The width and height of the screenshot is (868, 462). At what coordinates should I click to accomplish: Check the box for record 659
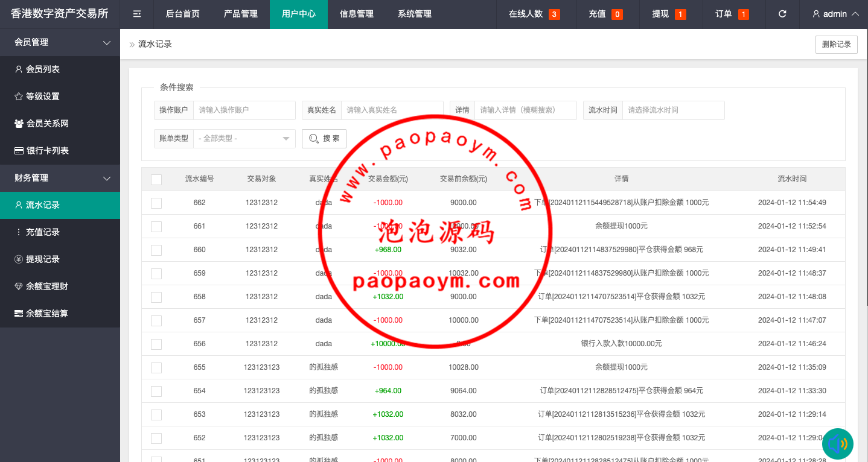point(156,273)
